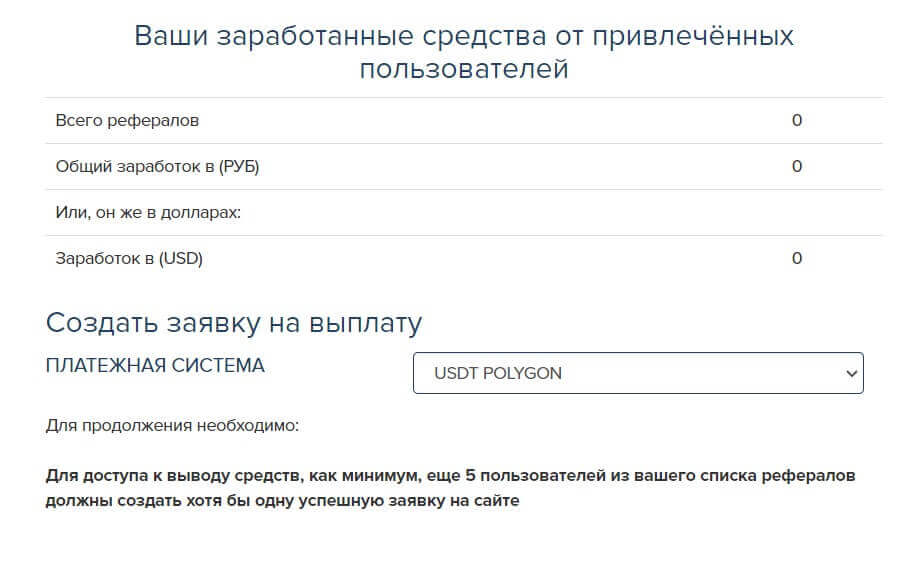Viewport: 918px width, 573px height.
Task: Open the payment system dropdown
Action: [637, 373]
